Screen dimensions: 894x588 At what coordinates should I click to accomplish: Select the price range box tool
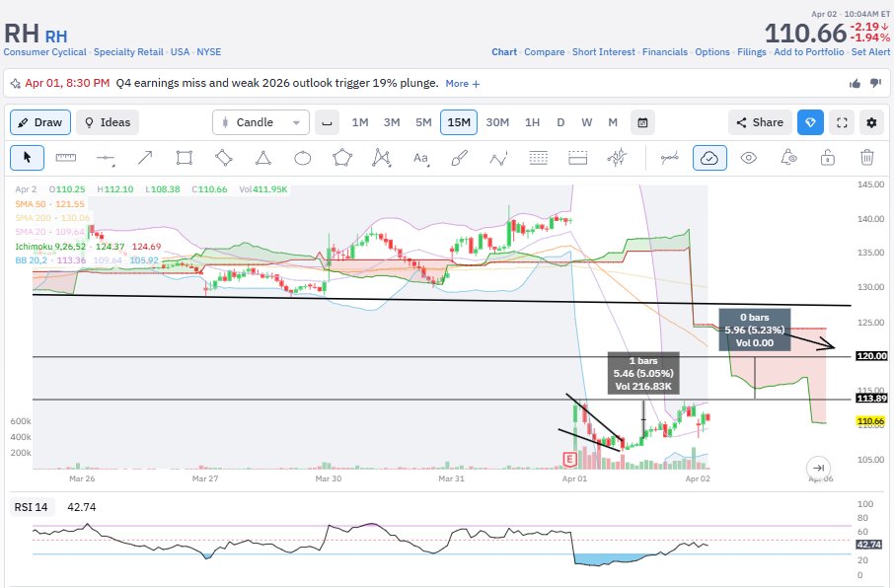pyautogui.click(x=577, y=158)
